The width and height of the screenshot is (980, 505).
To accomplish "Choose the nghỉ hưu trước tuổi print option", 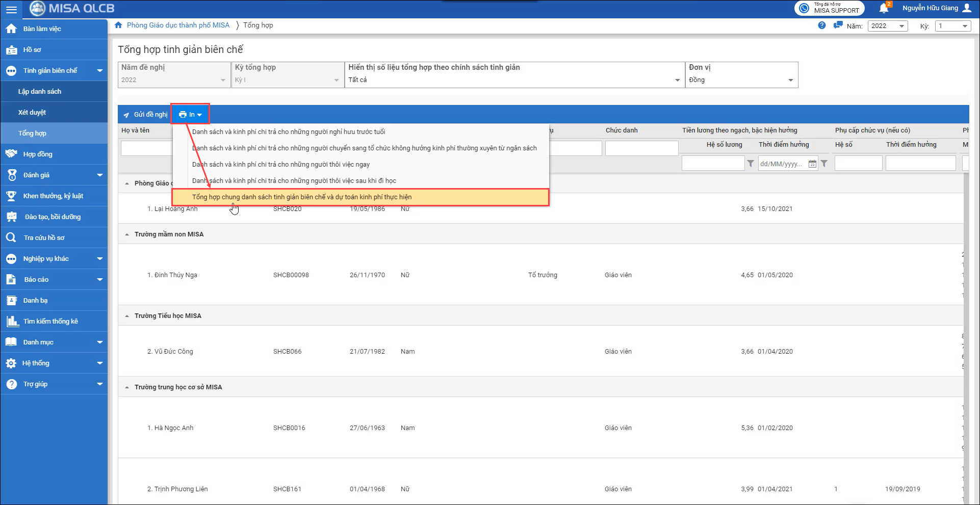I will (x=289, y=132).
